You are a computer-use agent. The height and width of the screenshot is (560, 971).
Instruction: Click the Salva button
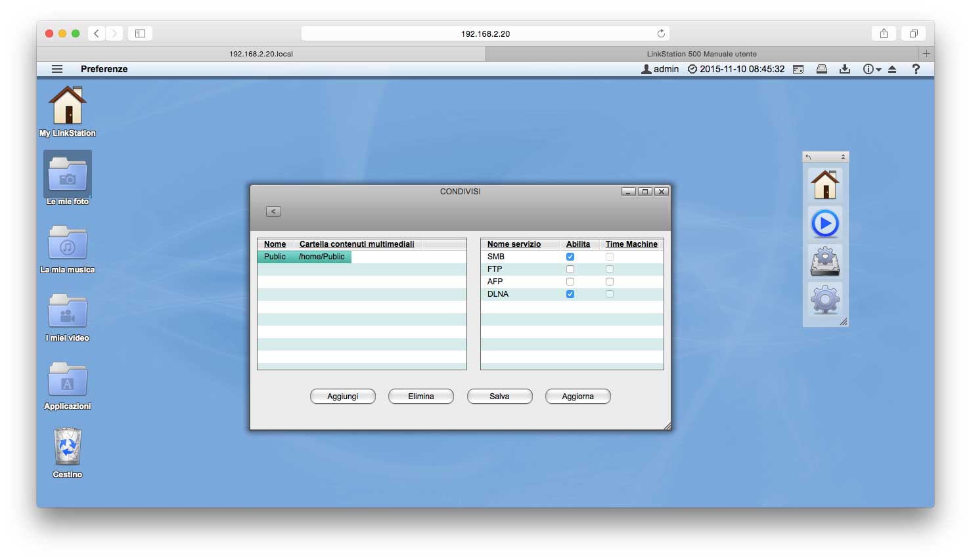pos(499,397)
